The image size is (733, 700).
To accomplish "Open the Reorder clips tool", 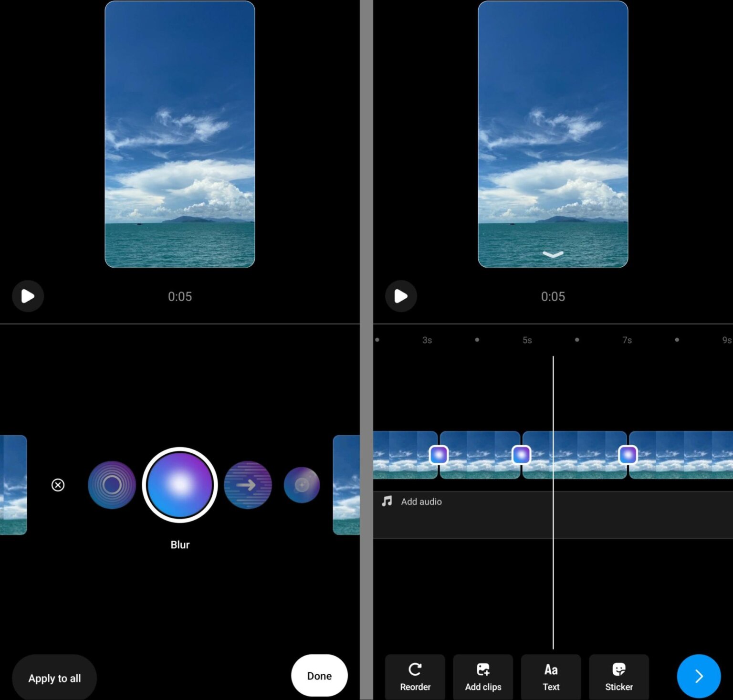I will pos(415,677).
